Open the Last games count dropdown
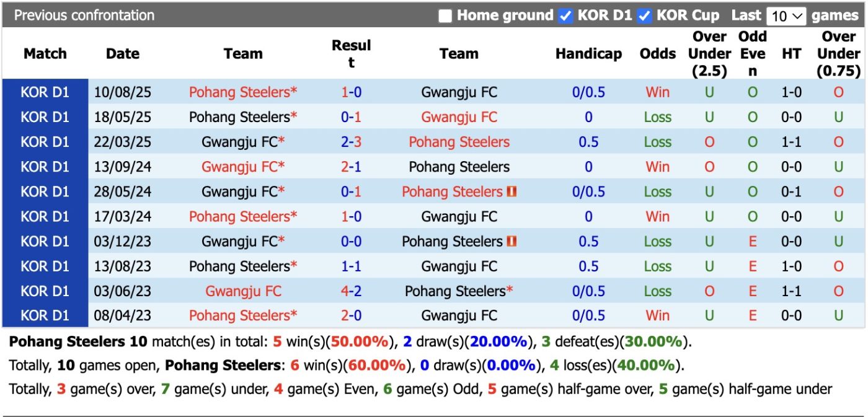 pos(785,15)
